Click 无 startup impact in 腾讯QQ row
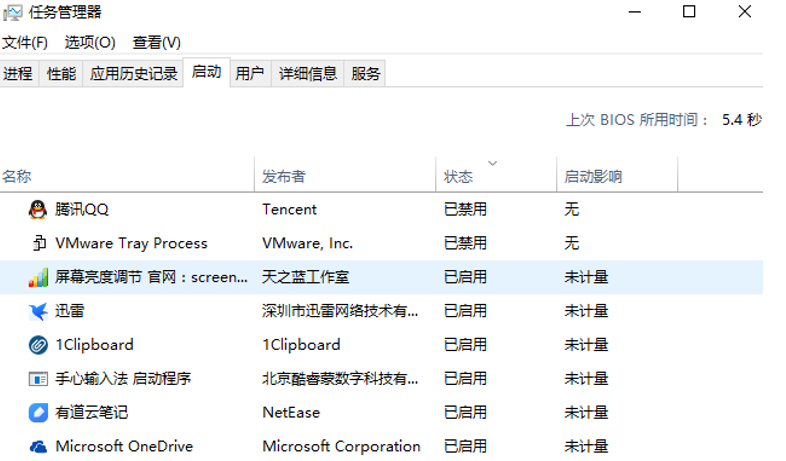 click(571, 209)
